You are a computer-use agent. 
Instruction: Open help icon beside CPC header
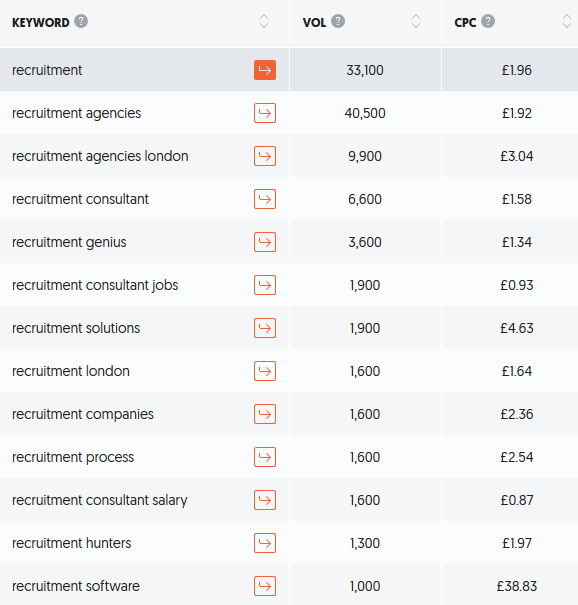pyautogui.click(x=488, y=21)
